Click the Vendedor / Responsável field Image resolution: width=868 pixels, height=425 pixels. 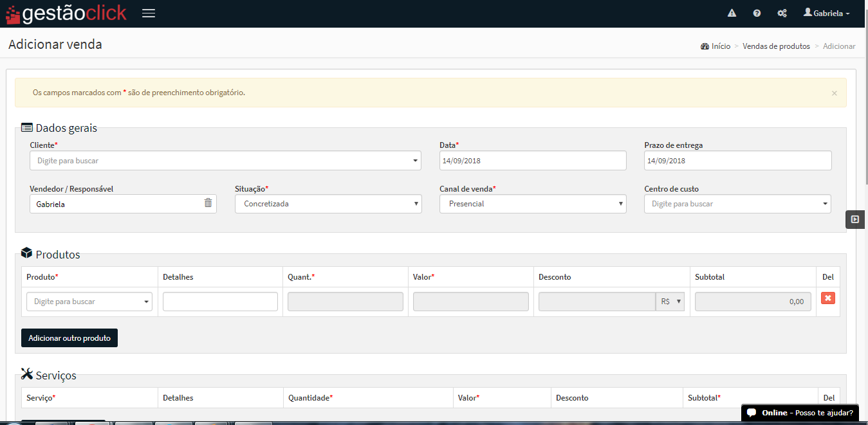click(x=123, y=204)
